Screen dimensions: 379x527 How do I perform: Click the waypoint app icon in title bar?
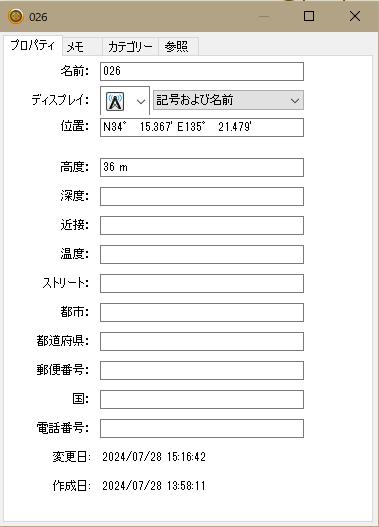[x=15, y=16]
